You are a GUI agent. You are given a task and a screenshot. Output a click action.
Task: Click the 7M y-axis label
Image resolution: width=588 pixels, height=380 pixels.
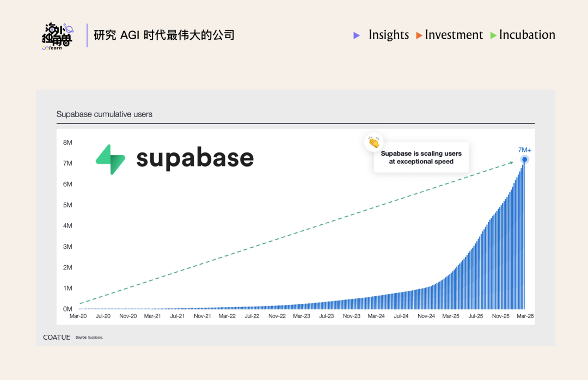(x=68, y=163)
